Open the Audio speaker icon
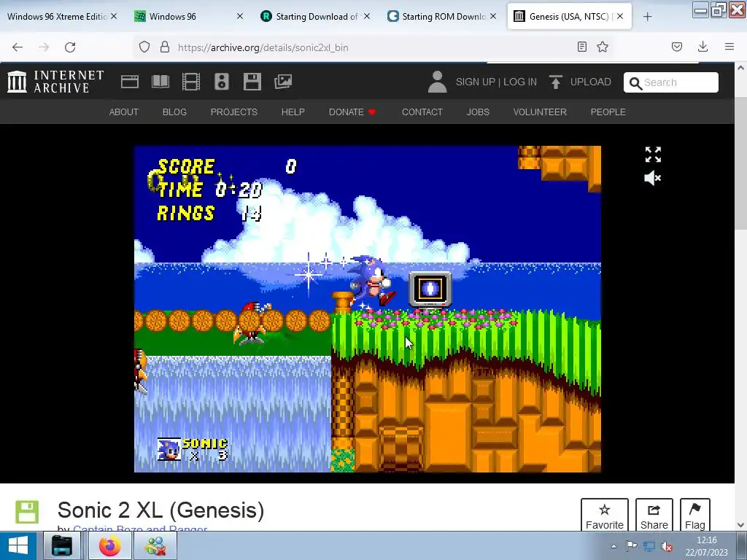 pos(222,82)
